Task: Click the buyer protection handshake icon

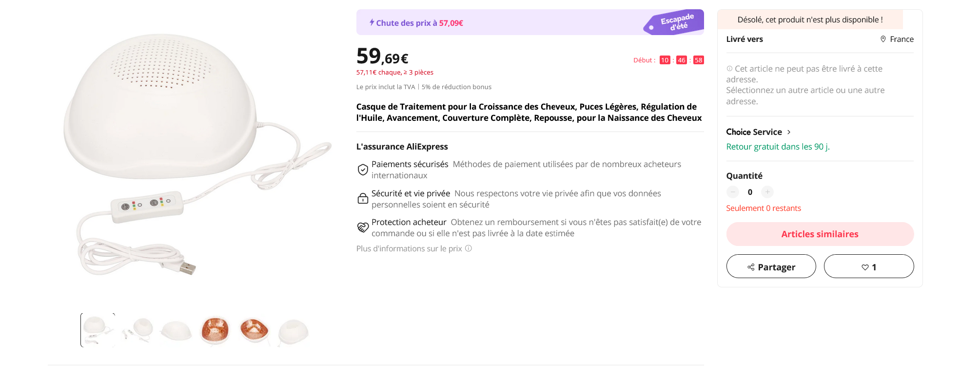Action: click(362, 227)
